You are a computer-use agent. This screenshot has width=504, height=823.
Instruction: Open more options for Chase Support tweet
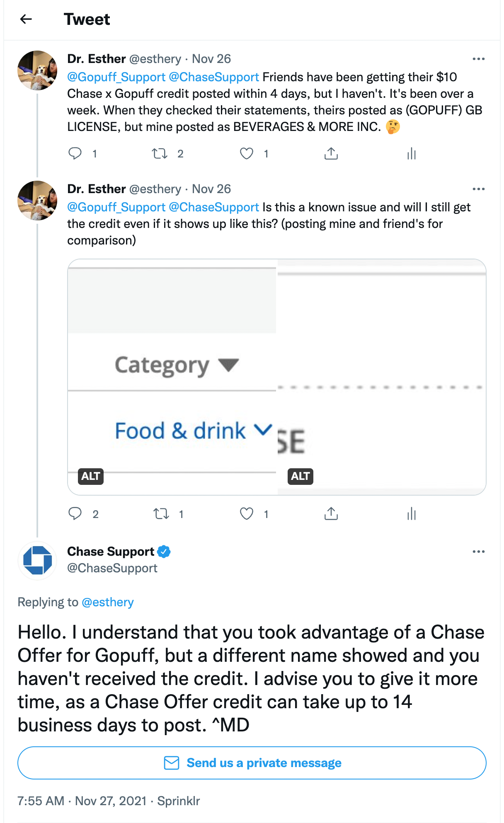478,552
